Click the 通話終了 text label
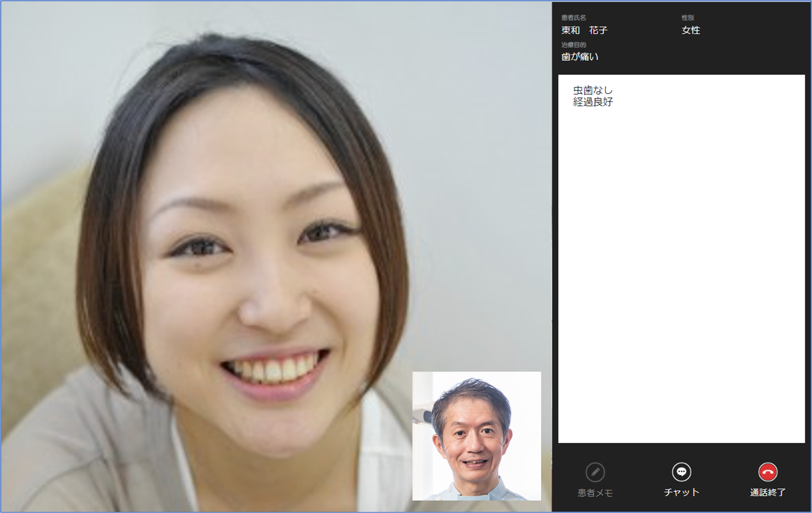812x513 pixels. click(767, 492)
